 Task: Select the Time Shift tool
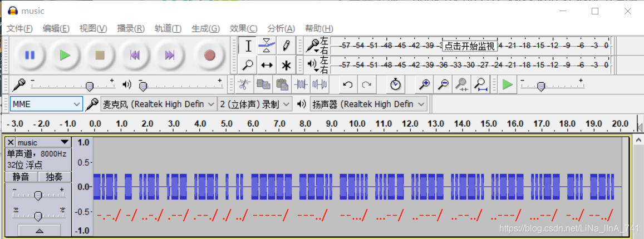[267, 64]
